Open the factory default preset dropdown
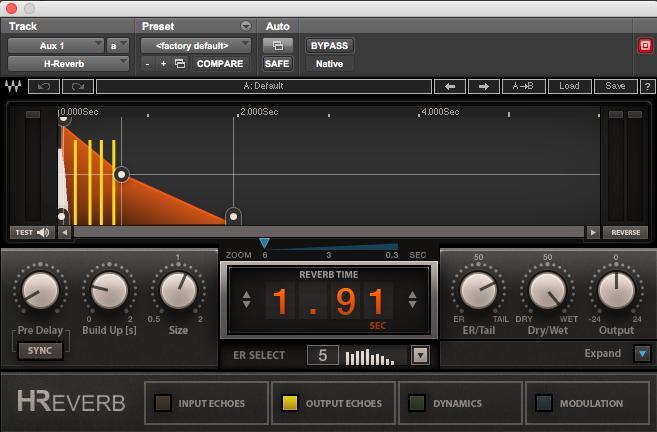This screenshot has height=432, width=657. click(x=196, y=46)
